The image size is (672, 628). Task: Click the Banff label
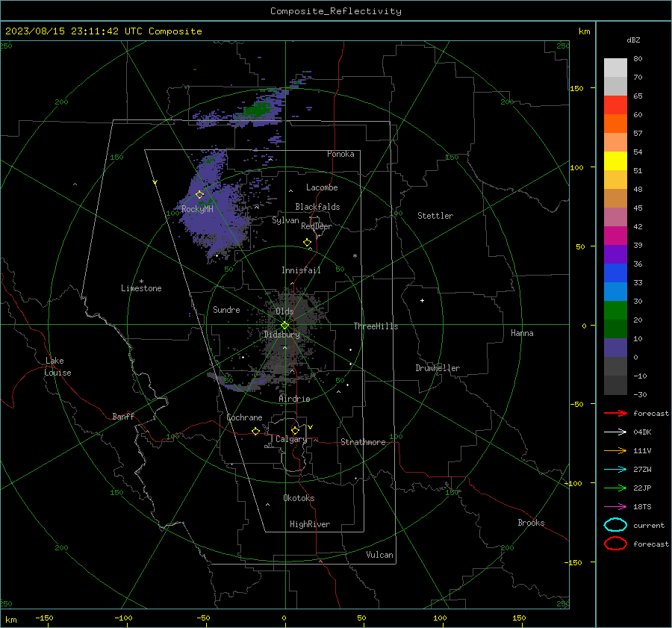(123, 416)
